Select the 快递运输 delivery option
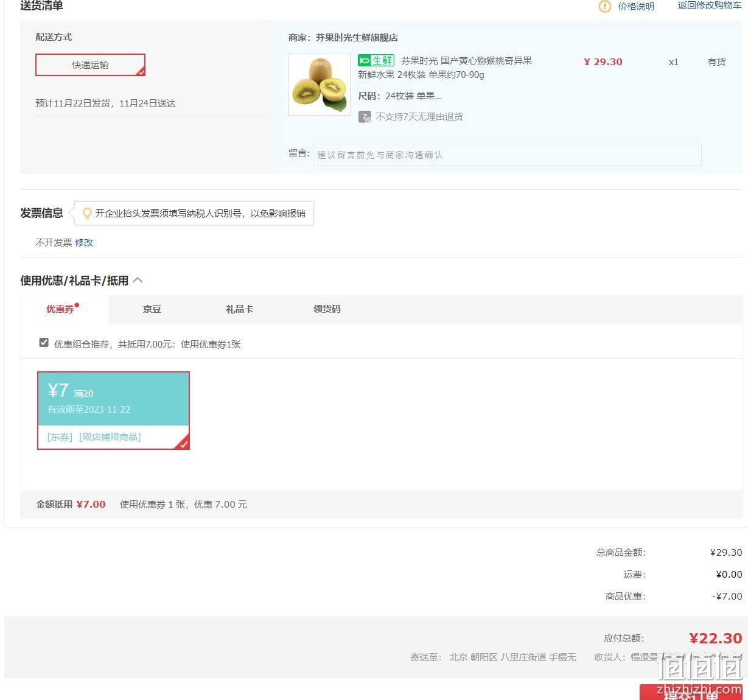Screen dimensions: 748x700 coord(90,65)
